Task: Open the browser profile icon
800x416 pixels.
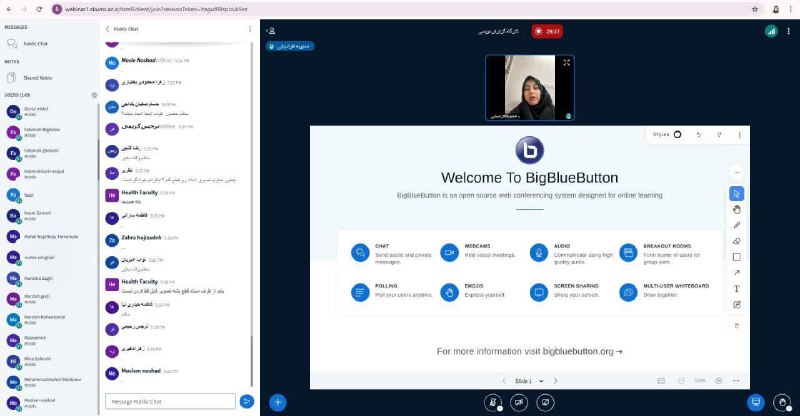Action: coord(776,9)
